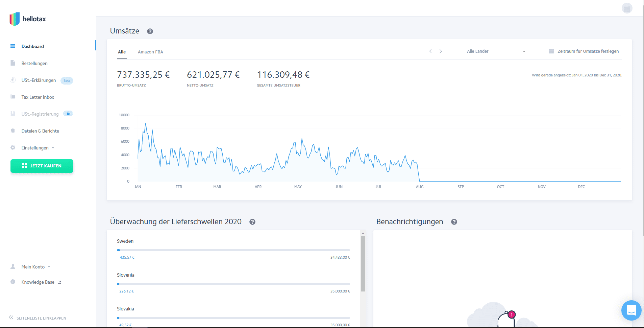Click the Sweden threshold progress bar
The image size is (644, 328).
click(233, 250)
